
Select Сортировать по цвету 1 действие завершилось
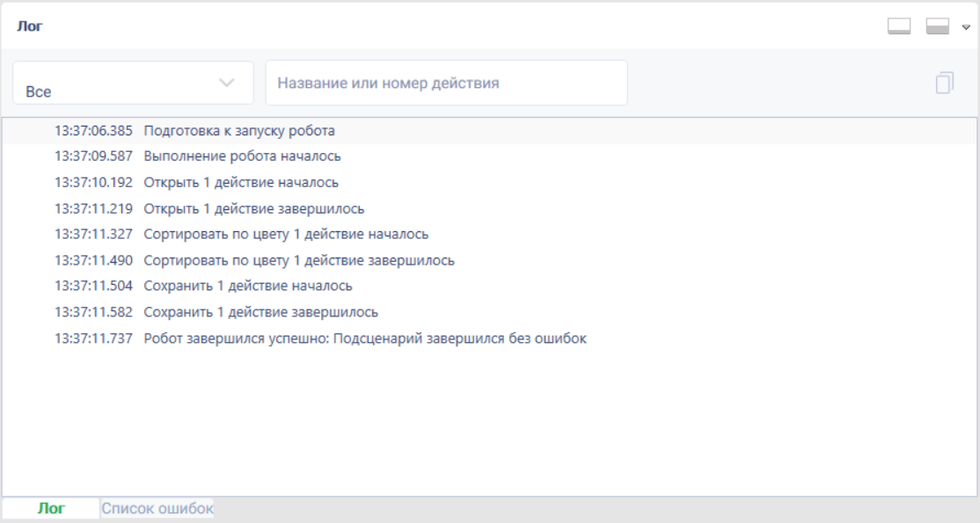(x=489, y=260)
